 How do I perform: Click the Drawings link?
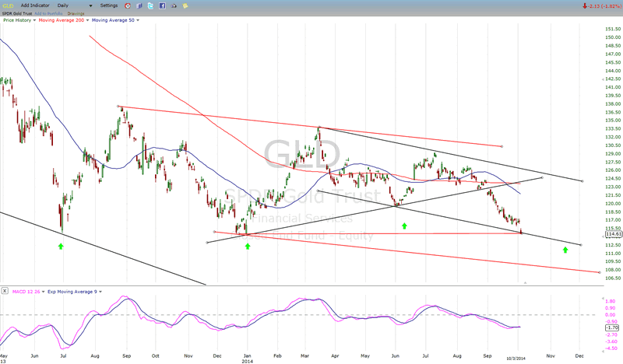[76, 12]
